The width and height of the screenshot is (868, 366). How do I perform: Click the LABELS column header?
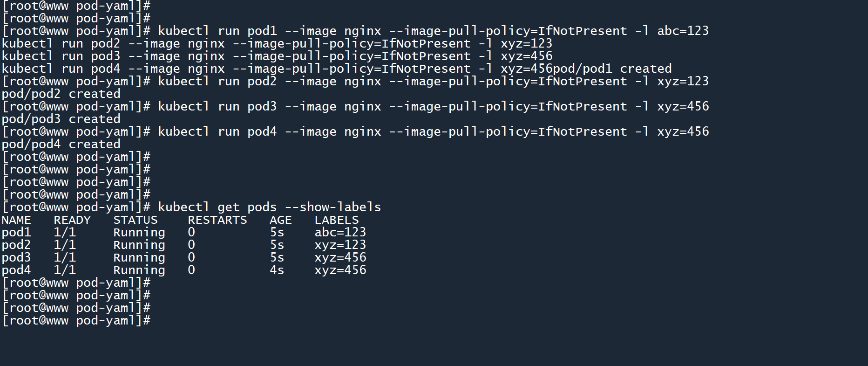pos(337,220)
